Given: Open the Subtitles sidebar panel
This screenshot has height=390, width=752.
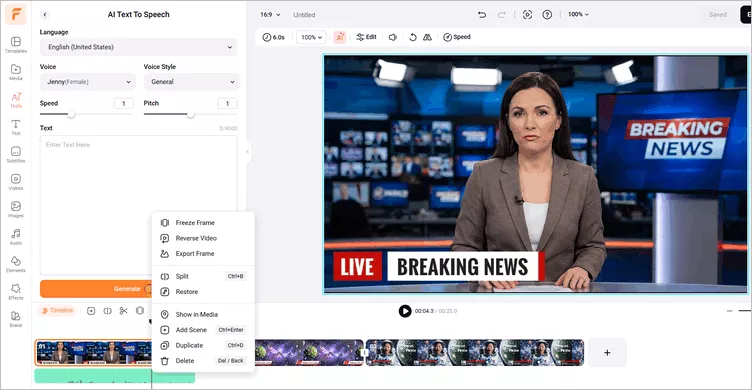Looking at the screenshot, I should 16,154.
